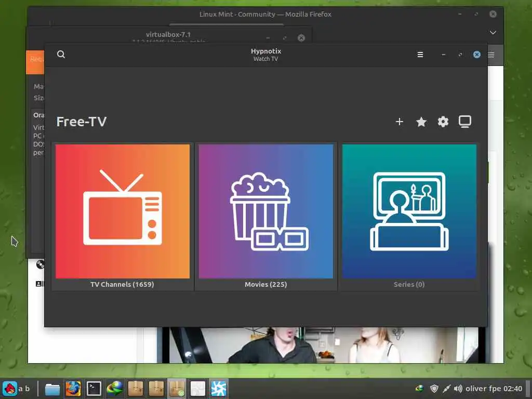This screenshot has width=532, height=399.
Task: Click the Movies (225) label
Action: [266, 284]
